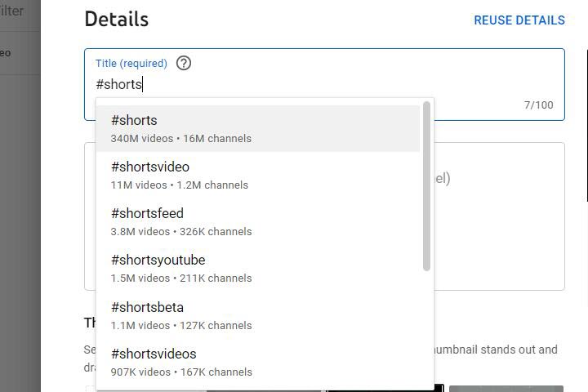Click the suggestion list scrollbar thumb

point(426,186)
